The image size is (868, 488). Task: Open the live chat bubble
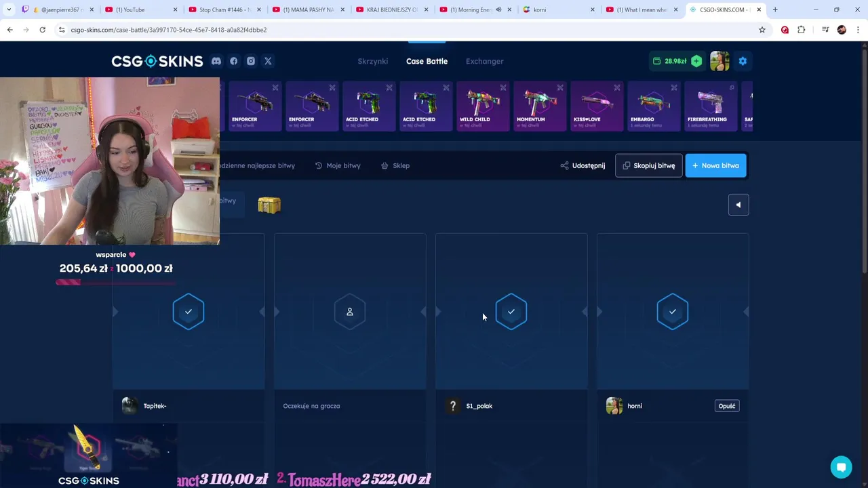[x=841, y=467]
